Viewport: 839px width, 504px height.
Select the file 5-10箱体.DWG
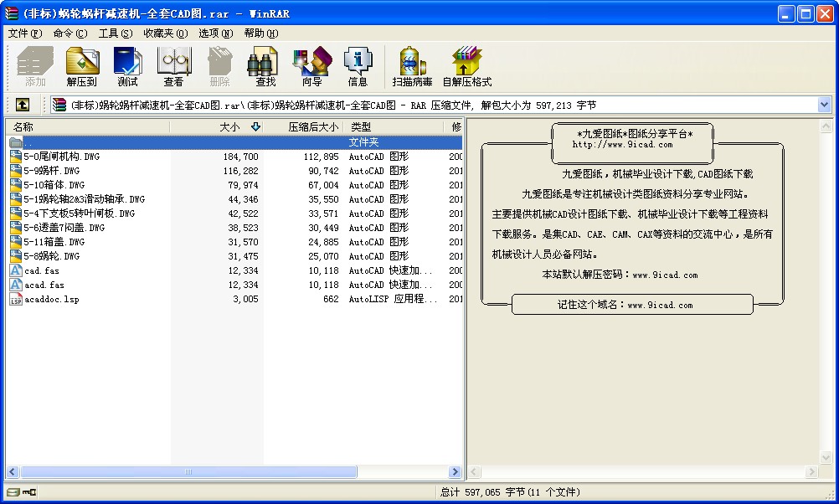[54, 185]
